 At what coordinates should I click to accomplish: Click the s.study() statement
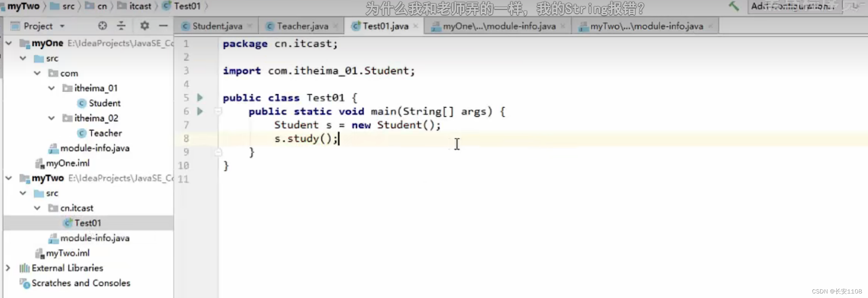pyautogui.click(x=306, y=138)
